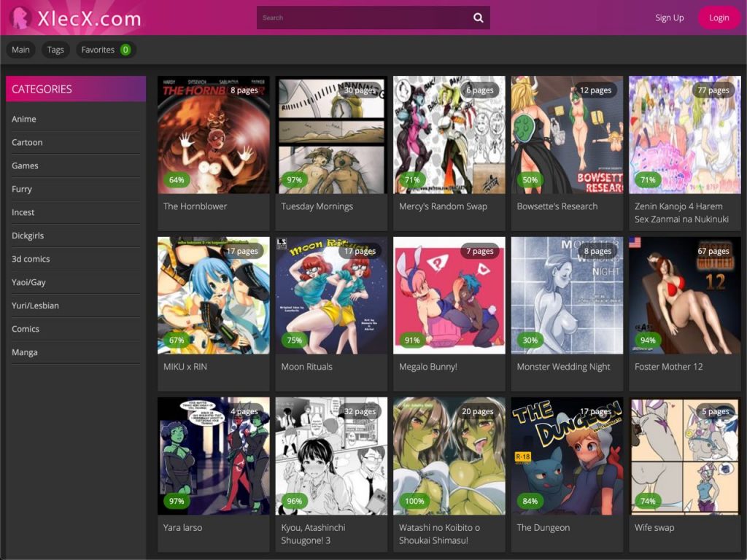Viewport: 747px width, 560px height.
Task: Open the Sign Up page
Action: pos(670,17)
